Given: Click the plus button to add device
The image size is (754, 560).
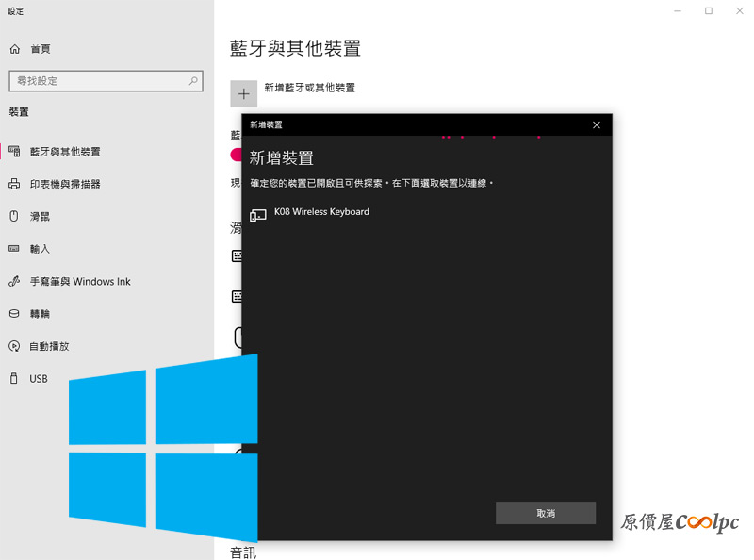Looking at the screenshot, I should point(244,94).
